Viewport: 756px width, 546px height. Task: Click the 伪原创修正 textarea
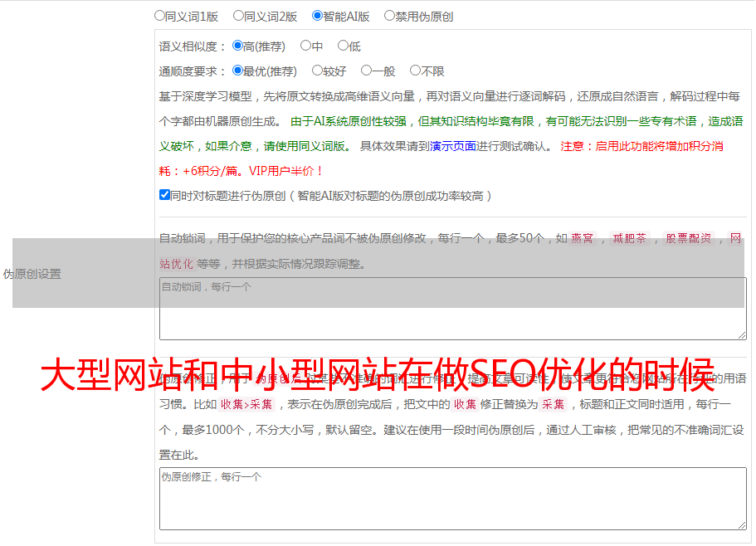click(453, 499)
